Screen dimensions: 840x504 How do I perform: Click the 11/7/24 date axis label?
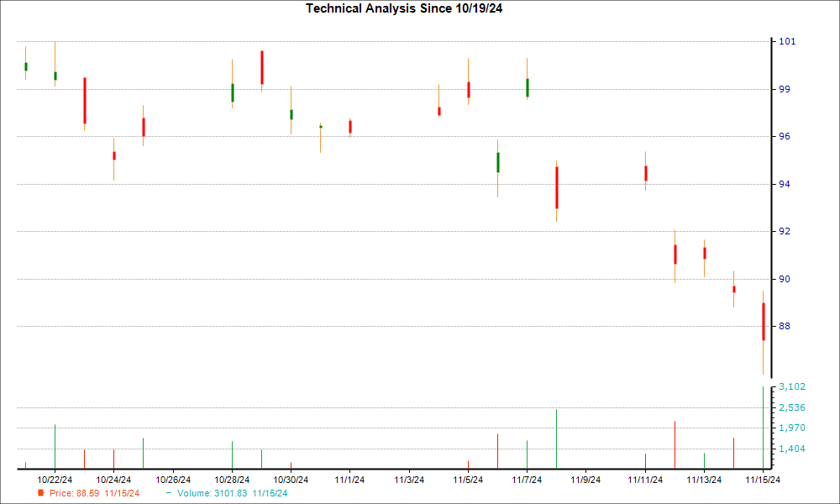click(528, 480)
